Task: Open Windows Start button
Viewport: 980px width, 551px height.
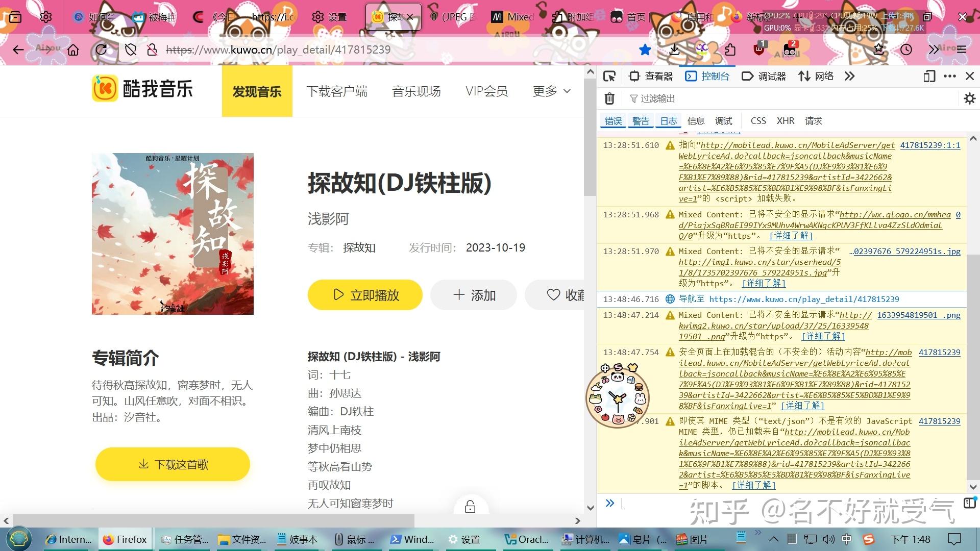Action: point(19,539)
